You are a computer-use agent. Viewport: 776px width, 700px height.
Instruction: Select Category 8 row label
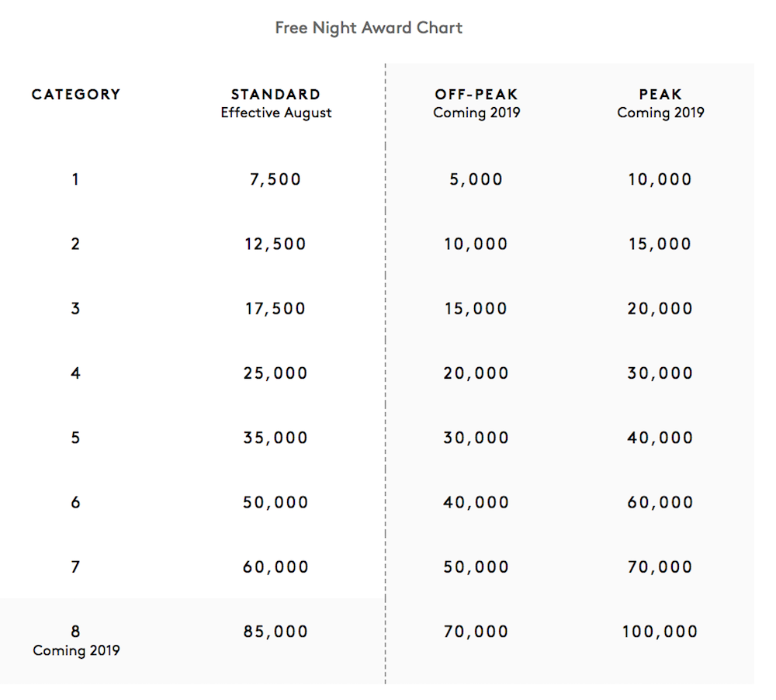(x=75, y=632)
